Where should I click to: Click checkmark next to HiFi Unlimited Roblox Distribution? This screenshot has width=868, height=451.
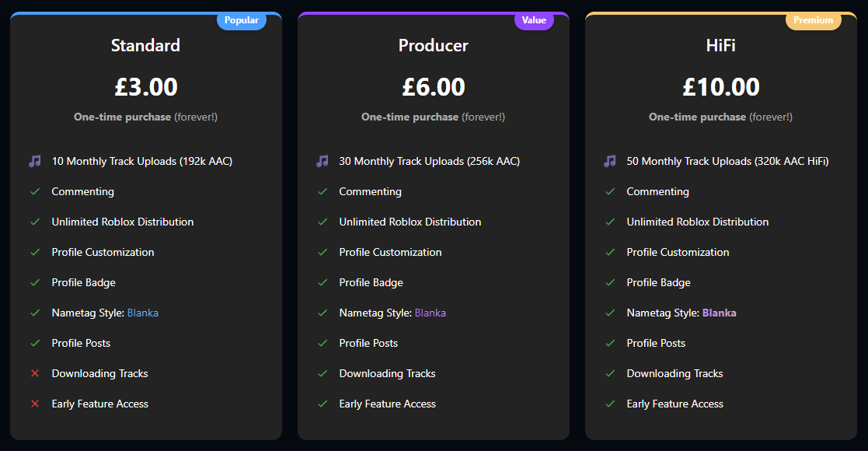click(609, 222)
